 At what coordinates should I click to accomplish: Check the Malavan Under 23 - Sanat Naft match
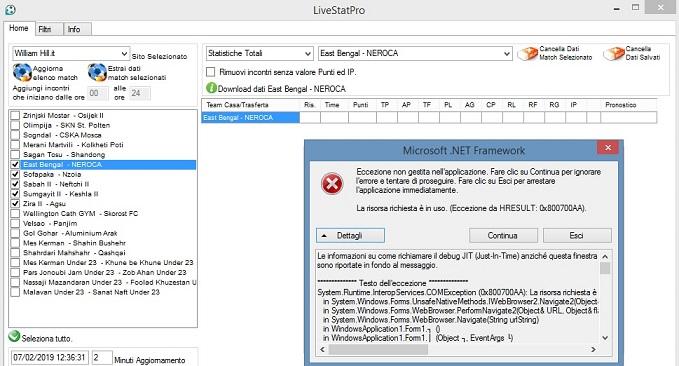coord(15,292)
